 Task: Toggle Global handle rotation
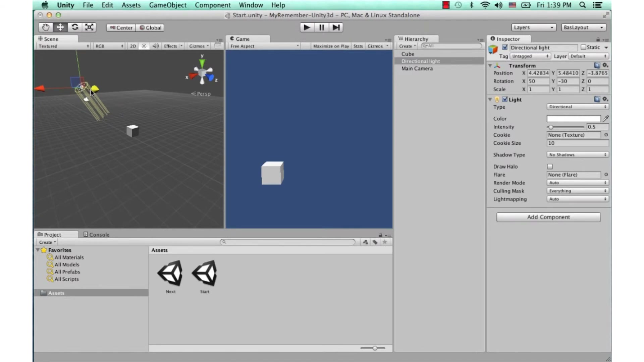[150, 28]
